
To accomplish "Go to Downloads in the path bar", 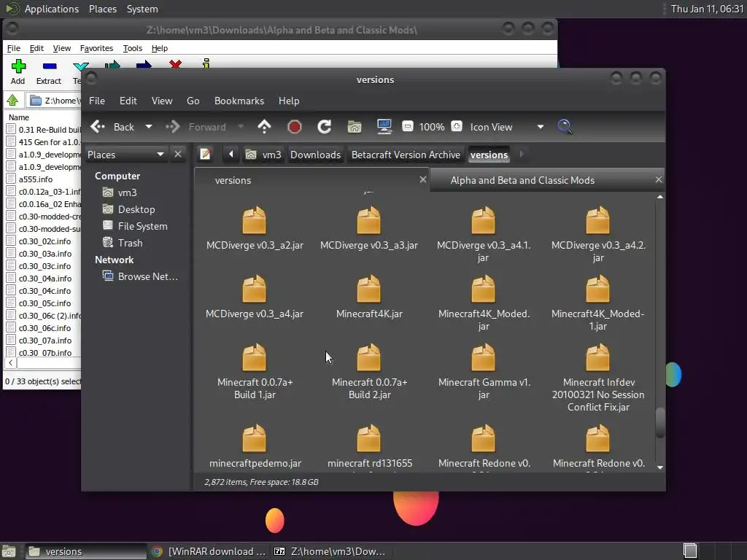I will pyautogui.click(x=315, y=155).
